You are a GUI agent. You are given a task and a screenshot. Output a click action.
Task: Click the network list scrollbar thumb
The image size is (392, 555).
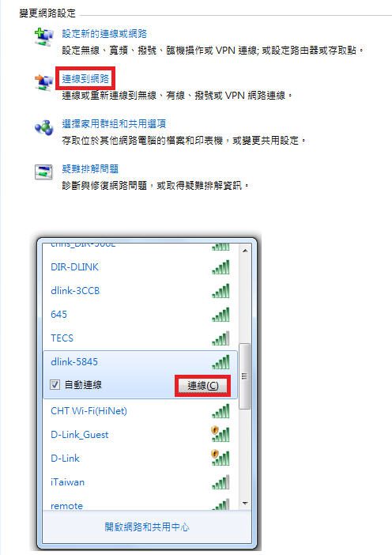[x=244, y=376]
